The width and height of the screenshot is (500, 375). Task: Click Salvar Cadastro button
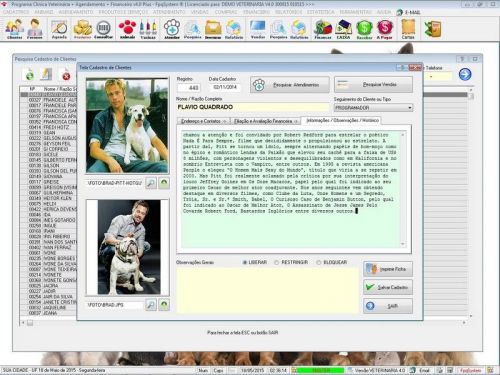coord(388,287)
